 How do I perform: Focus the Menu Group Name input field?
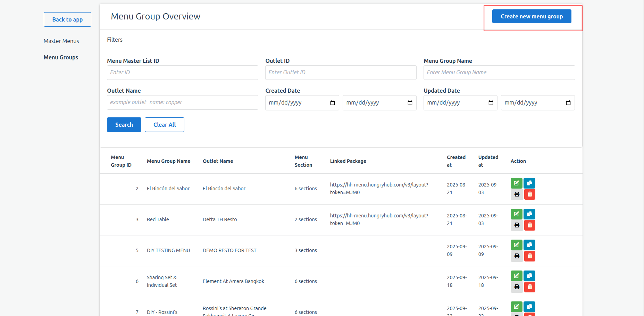[x=499, y=73]
